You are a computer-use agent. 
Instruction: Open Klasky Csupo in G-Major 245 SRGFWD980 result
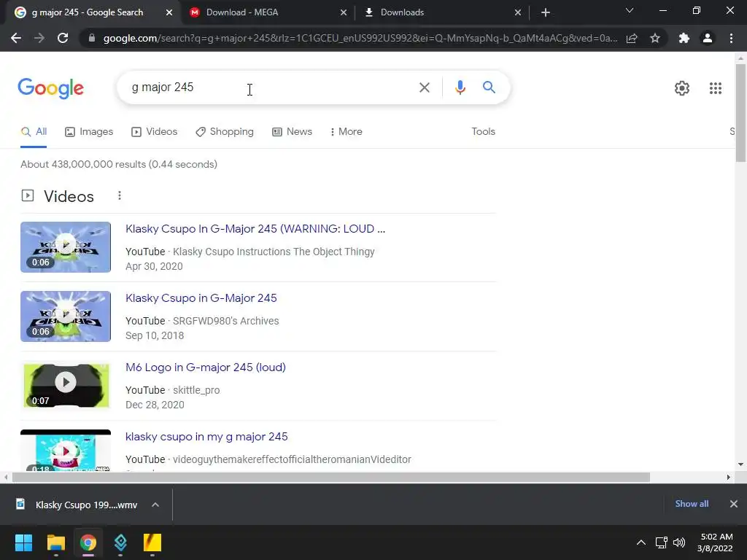coord(201,298)
